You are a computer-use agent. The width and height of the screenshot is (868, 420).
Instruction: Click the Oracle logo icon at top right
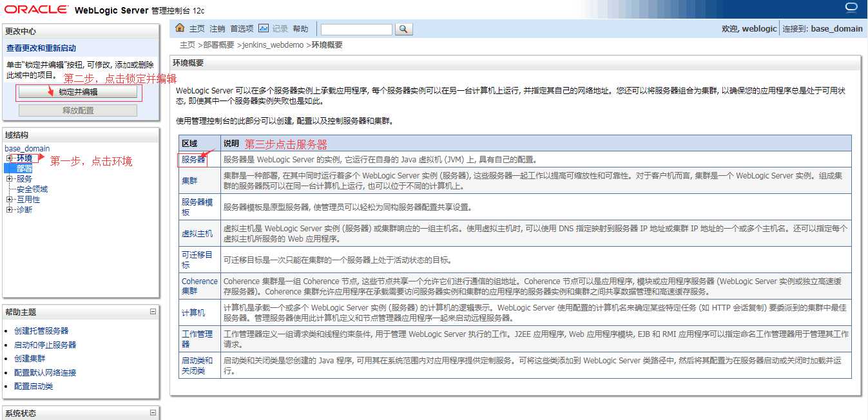(851, 8)
